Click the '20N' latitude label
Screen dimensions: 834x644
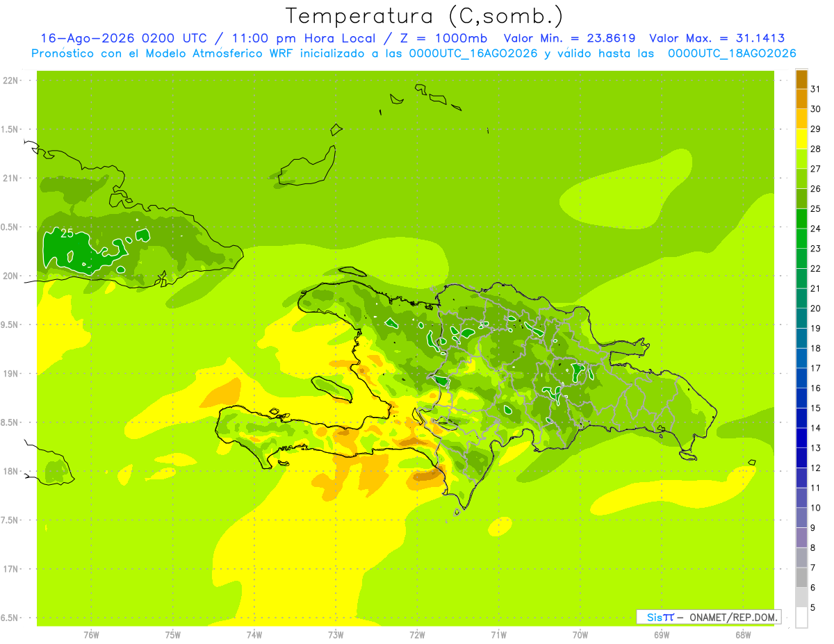[x=11, y=276]
